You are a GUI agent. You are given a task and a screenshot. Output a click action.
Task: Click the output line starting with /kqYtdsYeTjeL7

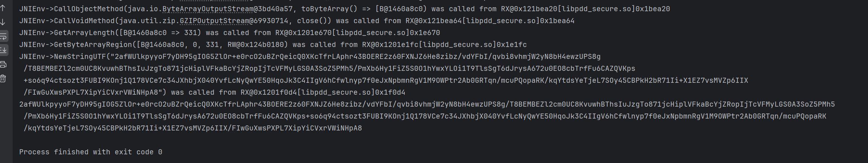click(x=192, y=128)
